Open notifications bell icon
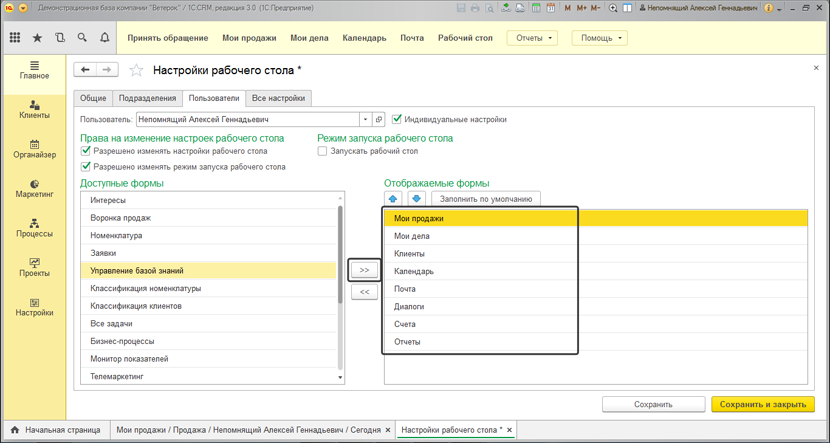This screenshot has height=443, width=830. tap(104, 38)
